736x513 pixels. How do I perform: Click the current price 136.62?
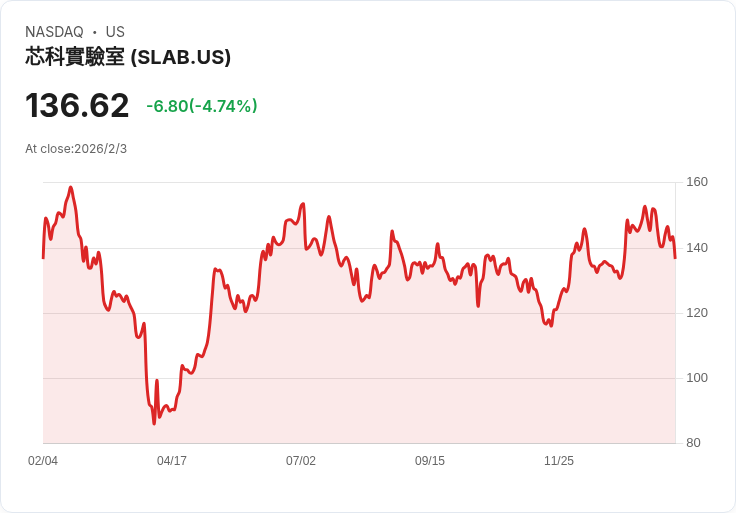77,105
